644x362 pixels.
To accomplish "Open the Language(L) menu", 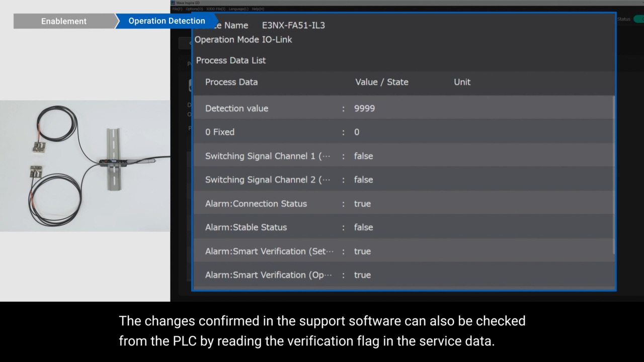I will pyautogui.click(x=238, y=9).
